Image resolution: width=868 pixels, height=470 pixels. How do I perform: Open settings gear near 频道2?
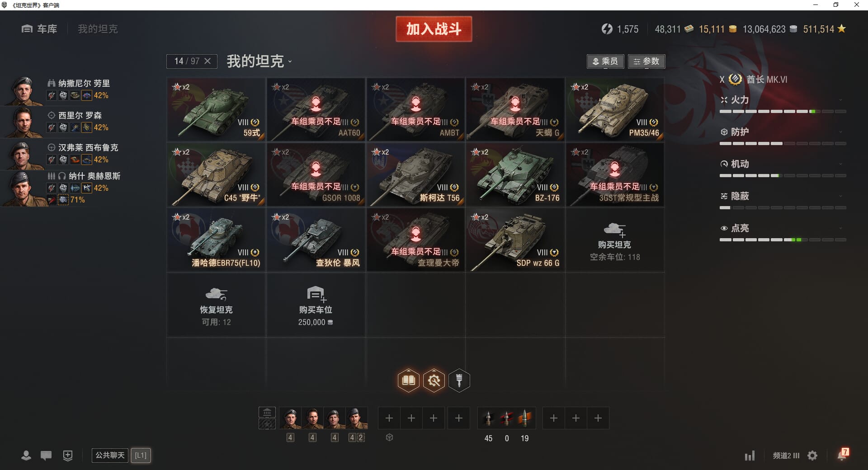812,456
